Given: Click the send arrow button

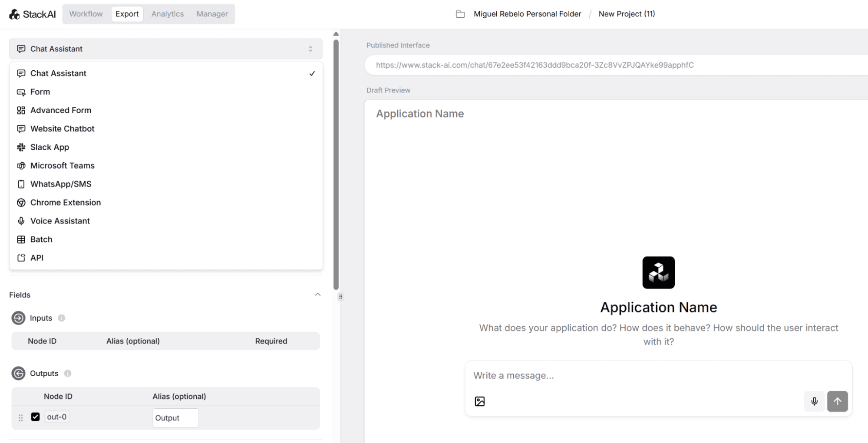Looking at the screenshot, I should [x=838, y=401].
